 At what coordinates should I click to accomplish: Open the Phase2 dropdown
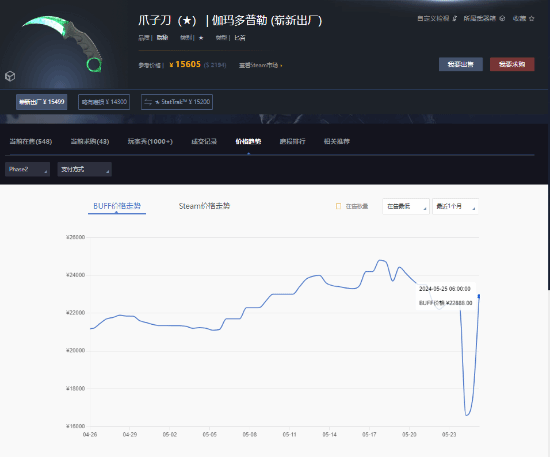pyautogui.click(x=27, y=169)
